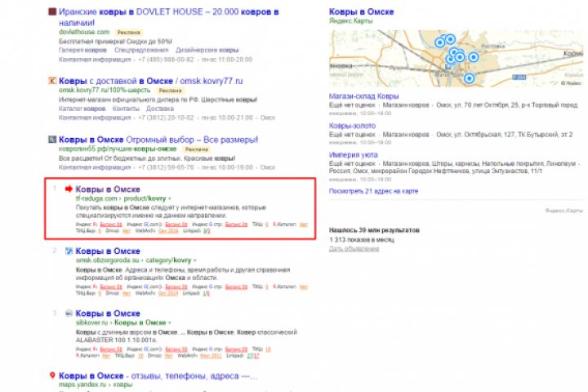588x392 pixels.
Task: Click the ковролин55.рф green URL
Action: tap(118, 149)
